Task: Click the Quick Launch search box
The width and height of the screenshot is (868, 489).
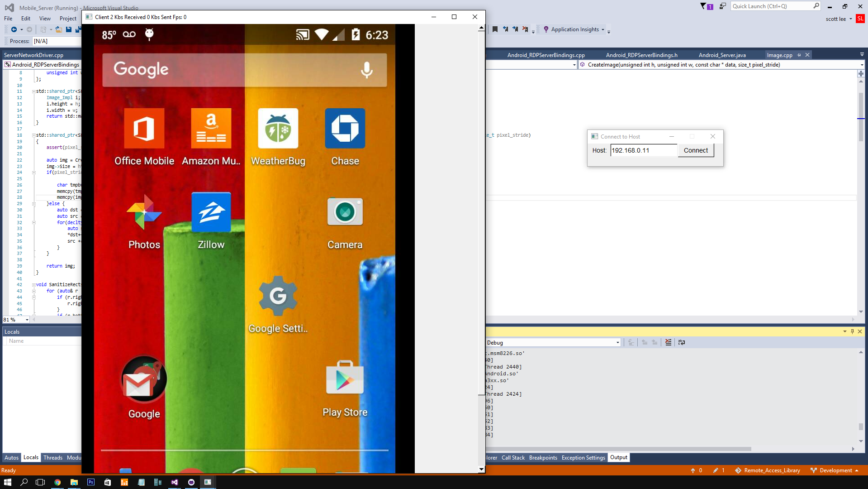Action: (775, 6)
